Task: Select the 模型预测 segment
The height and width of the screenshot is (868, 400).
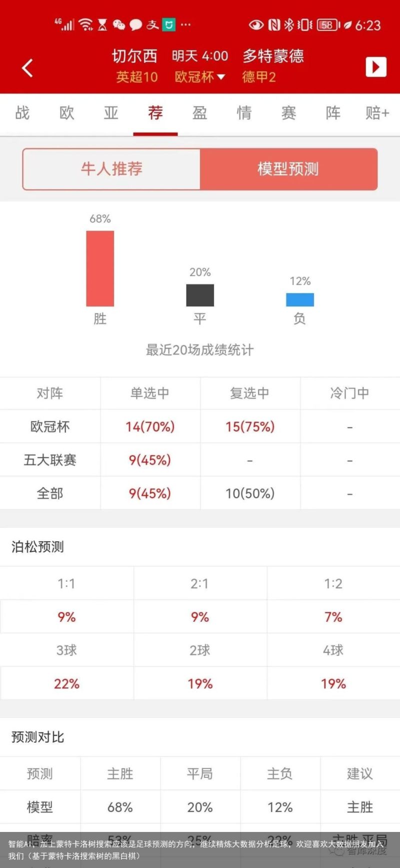Action: click(x=288, y=169)
